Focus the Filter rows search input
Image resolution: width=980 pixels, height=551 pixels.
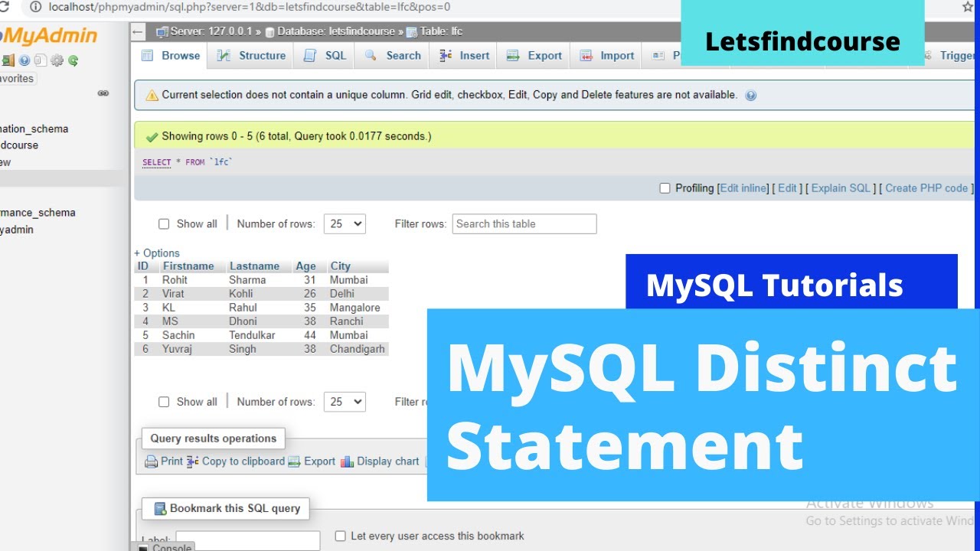point(524,224)
